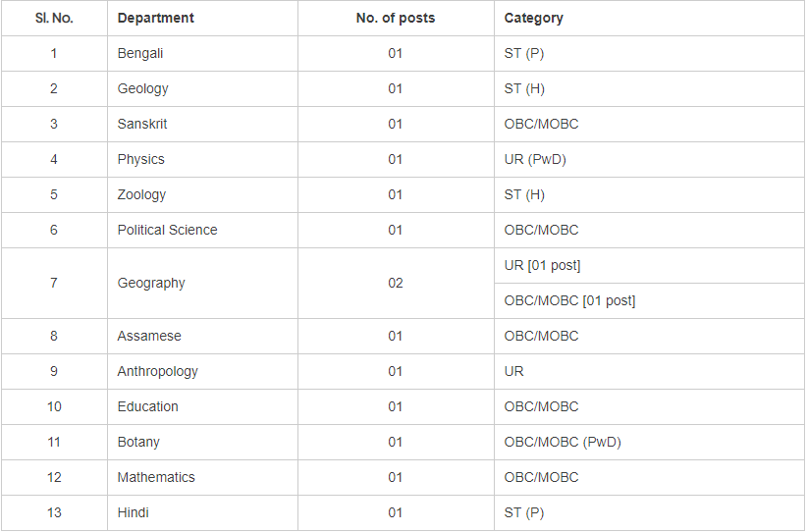Click the OBC/MOBC [01 post] cell
This screenshot has height=532, width=807.
(x=569, y=300)
